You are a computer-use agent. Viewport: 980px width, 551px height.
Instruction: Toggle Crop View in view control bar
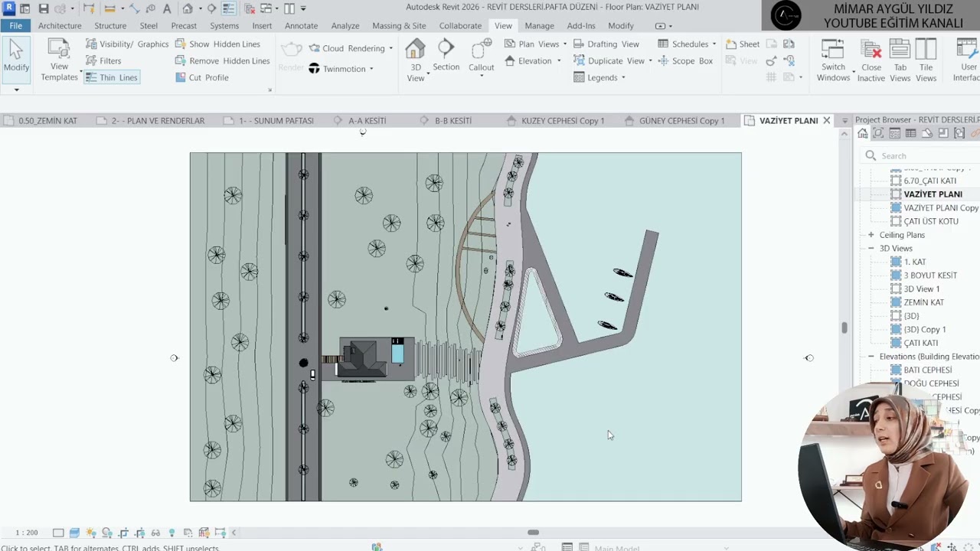(x=123, y=533)
